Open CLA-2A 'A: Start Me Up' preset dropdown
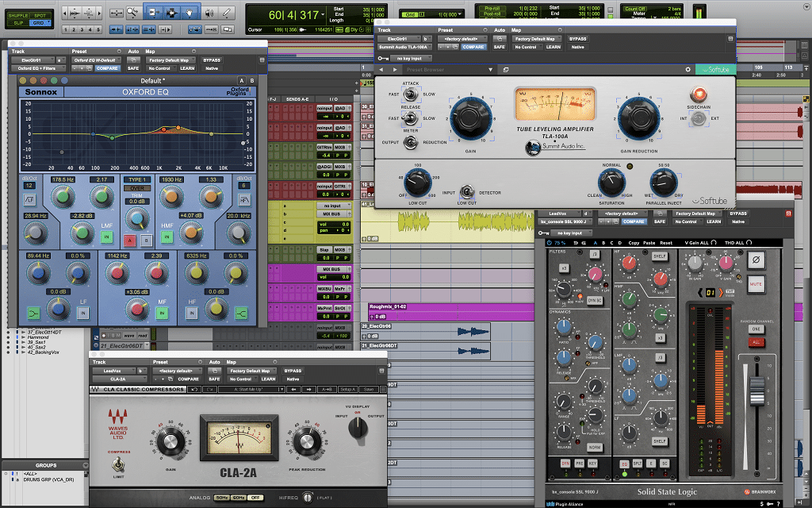The image size is (812, 508). (x=251, y=389)
